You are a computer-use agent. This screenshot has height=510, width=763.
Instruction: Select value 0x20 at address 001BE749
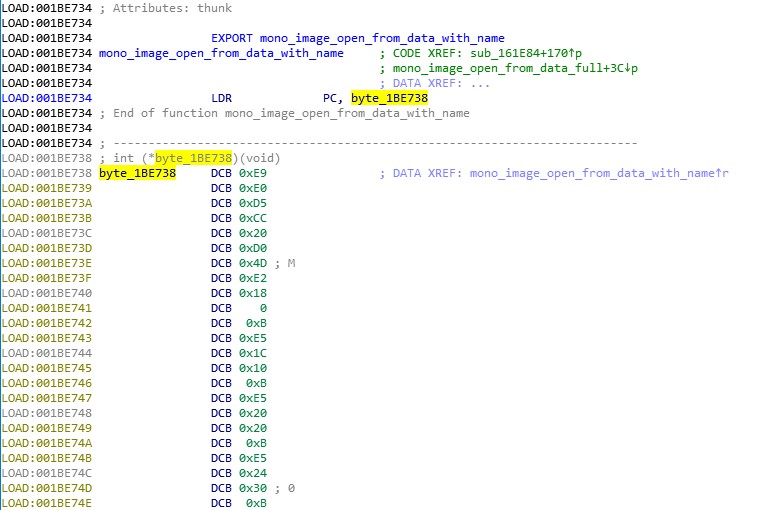click(x=253, y=429)
